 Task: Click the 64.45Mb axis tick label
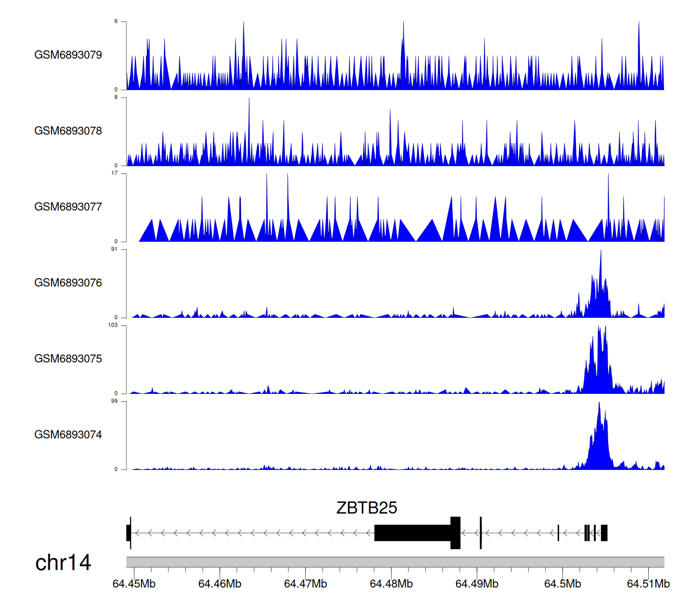pos(134,584)
